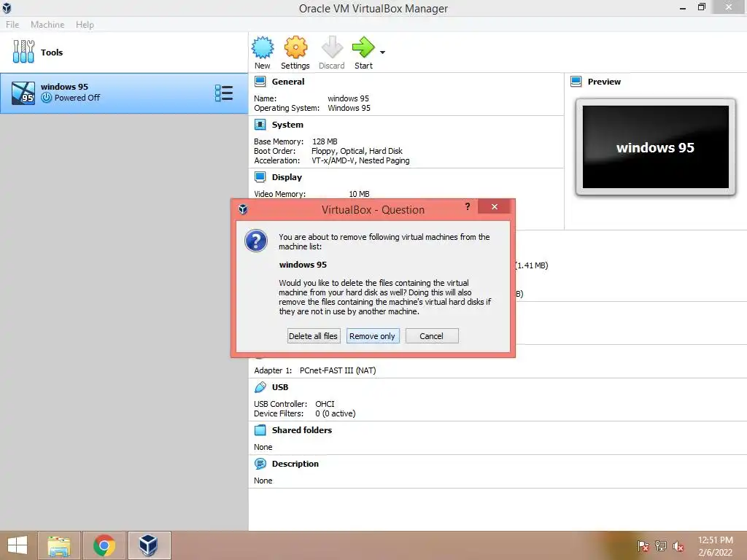Start the VM with green arrow

[363, 47]
